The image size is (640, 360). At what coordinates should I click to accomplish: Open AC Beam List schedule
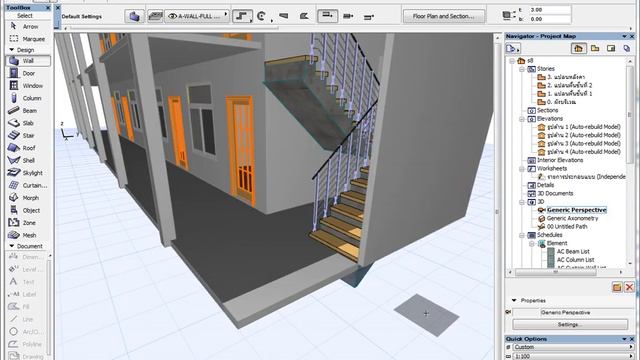(x=573, y=251)
